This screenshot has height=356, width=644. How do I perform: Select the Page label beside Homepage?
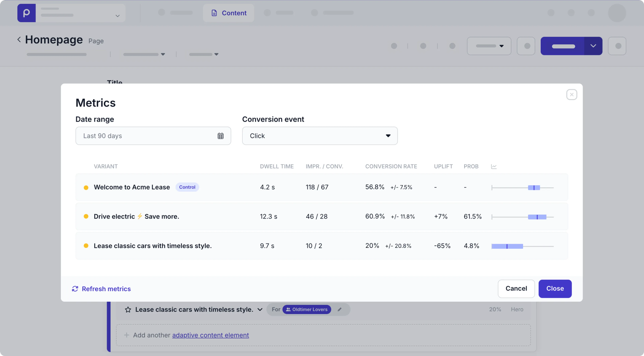96,41
